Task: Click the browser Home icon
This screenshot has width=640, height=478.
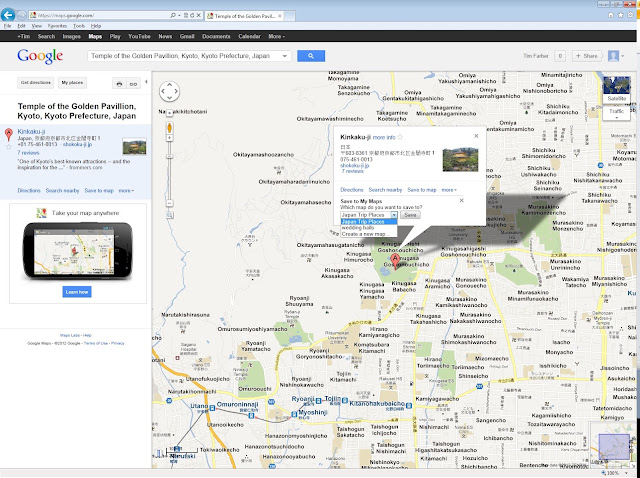Action: (611, 15)
